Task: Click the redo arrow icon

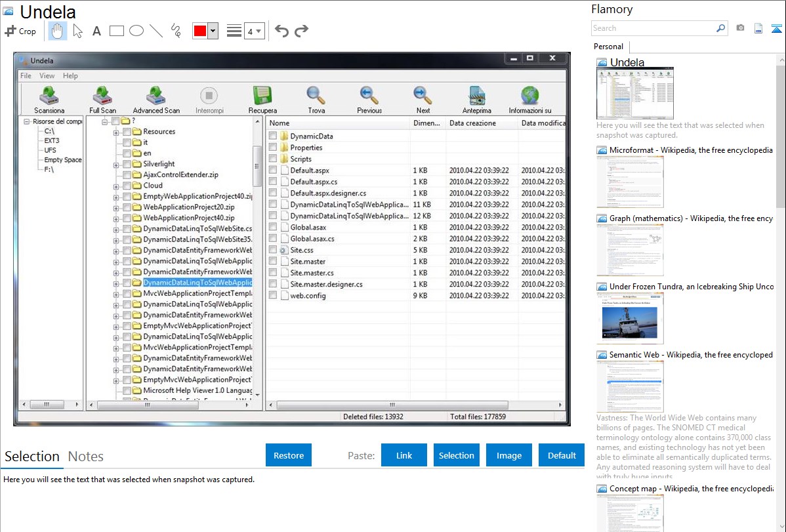Action: (x=302, y=31)
